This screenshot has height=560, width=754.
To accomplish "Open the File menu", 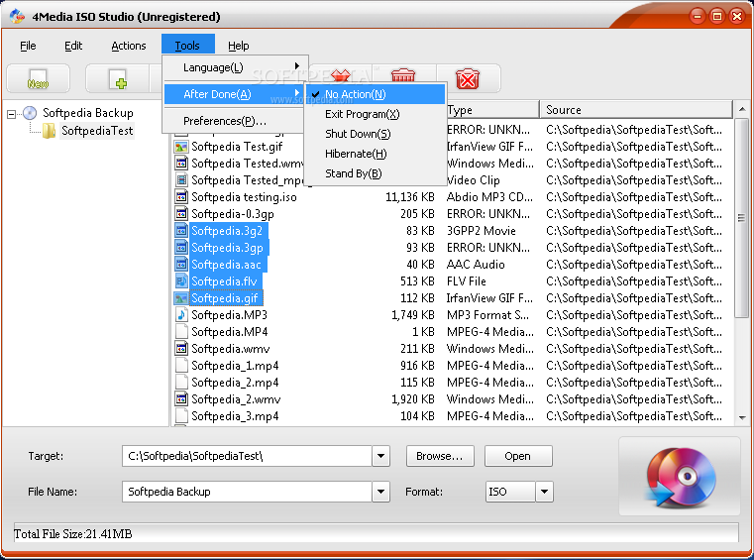I will pyautogui.click(x=28, y=46).
